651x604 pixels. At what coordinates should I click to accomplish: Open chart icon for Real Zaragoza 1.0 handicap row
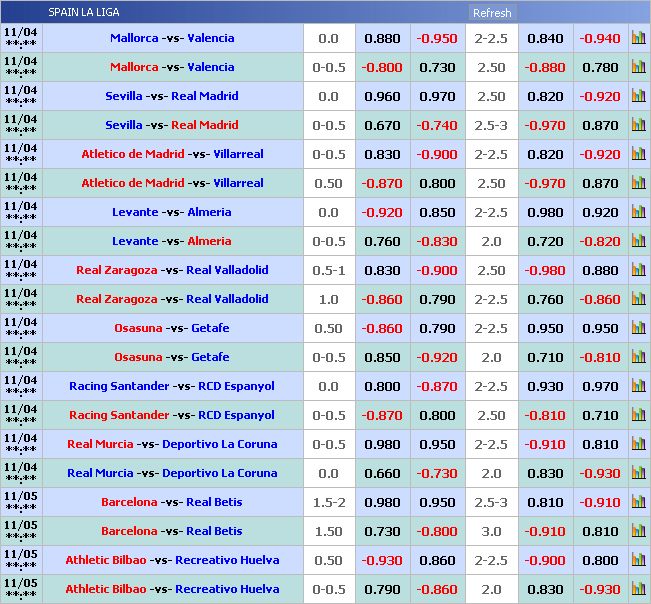[x=638, y=299]
